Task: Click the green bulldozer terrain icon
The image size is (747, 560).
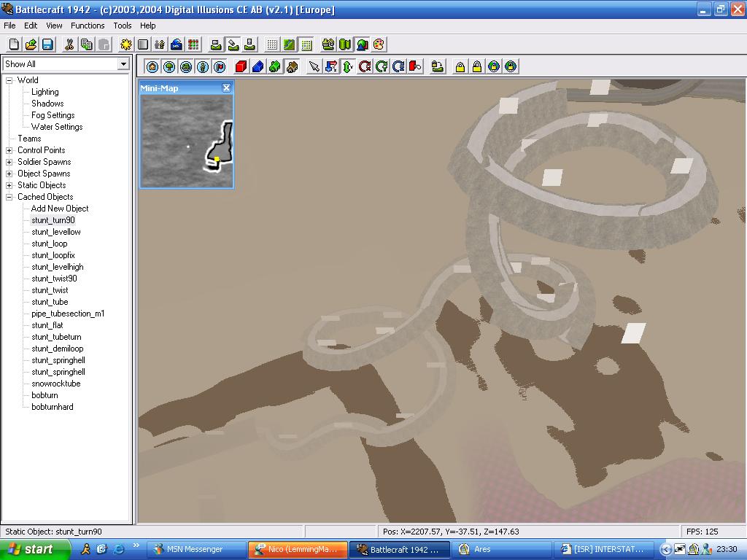Action: click(328, 44)
